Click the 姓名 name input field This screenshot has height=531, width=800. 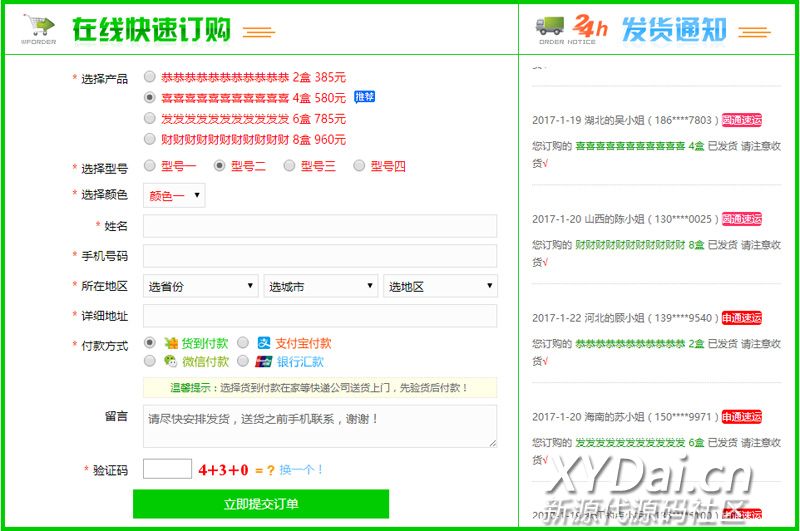point(320,226)
